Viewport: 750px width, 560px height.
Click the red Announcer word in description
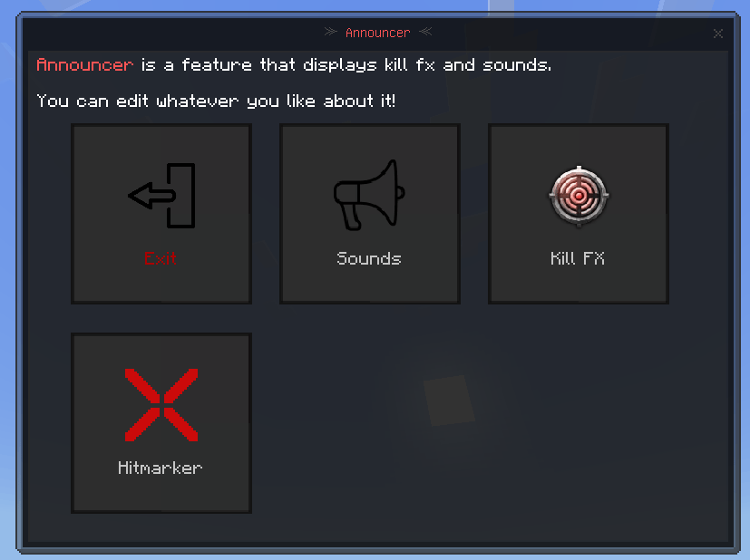coord(84,64)
